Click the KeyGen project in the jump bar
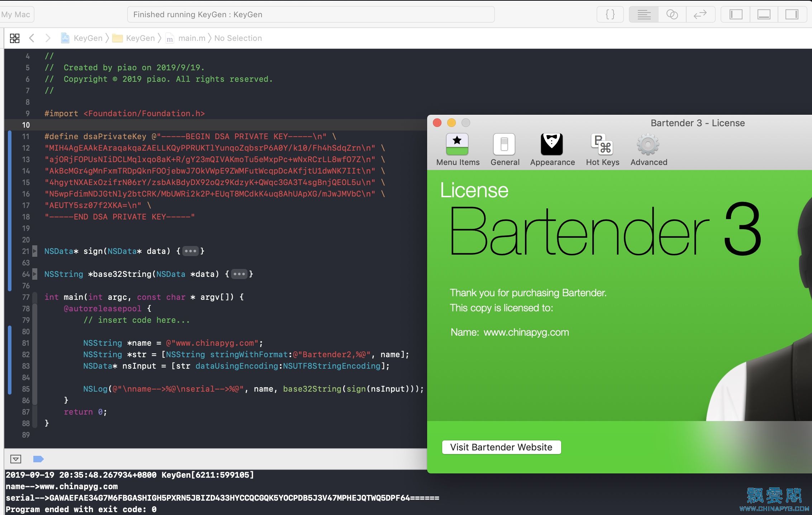The image size is (812, 515). (82, 38)
